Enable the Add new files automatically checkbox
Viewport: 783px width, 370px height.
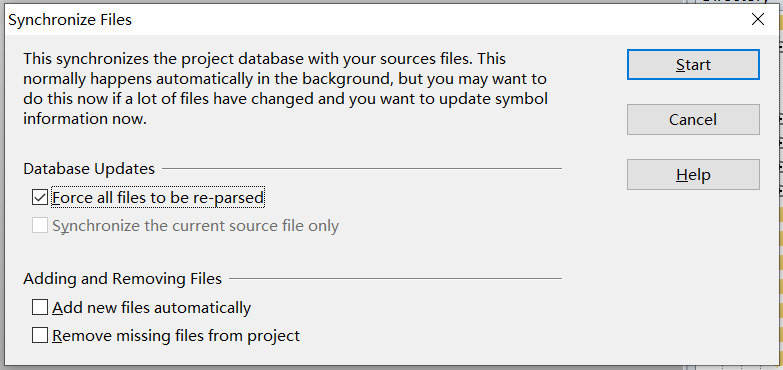pyautogui.click(x=40, y=307)
